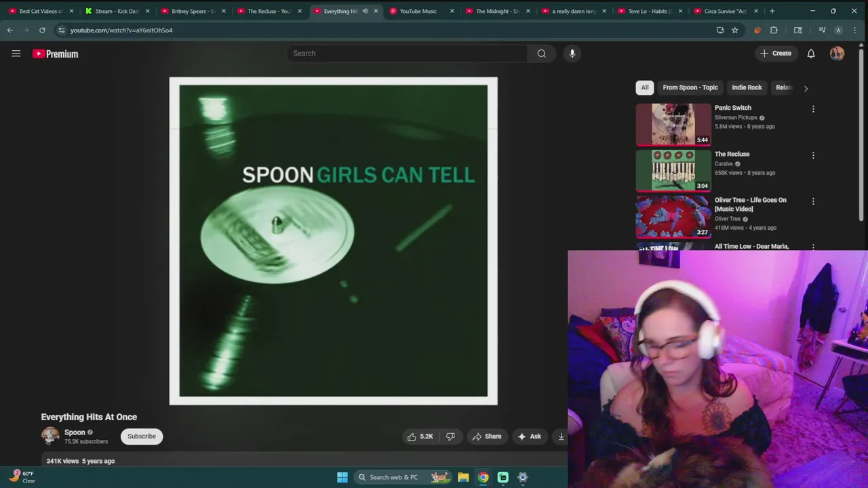The height and width of the screenshot is (488, 868).
Task: Click the 'Cursive' channel name
Action: coord(724,163)
